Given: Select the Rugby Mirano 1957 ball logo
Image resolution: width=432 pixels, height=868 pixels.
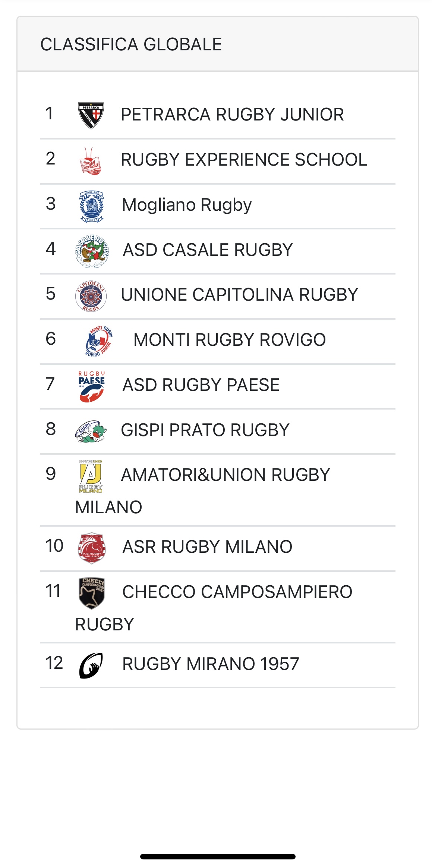Looking at the screenshot, I should point(91,665).
